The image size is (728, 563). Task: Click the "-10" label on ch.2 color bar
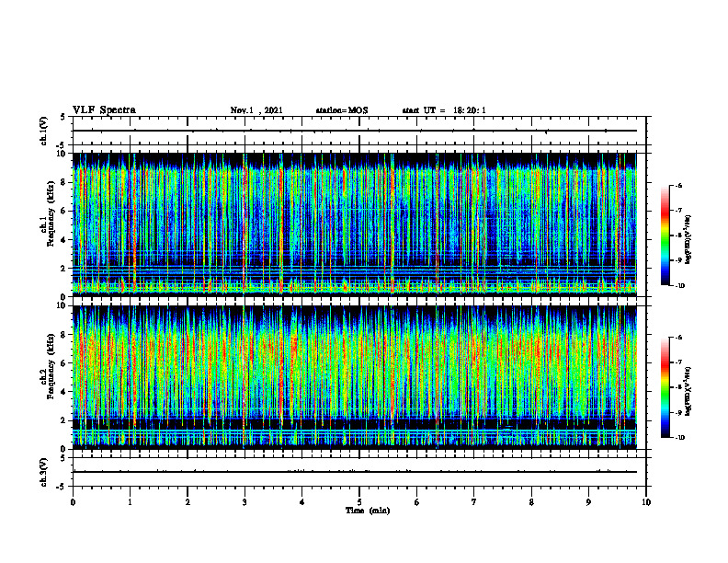pyautogui.click(x=679, y=438)
